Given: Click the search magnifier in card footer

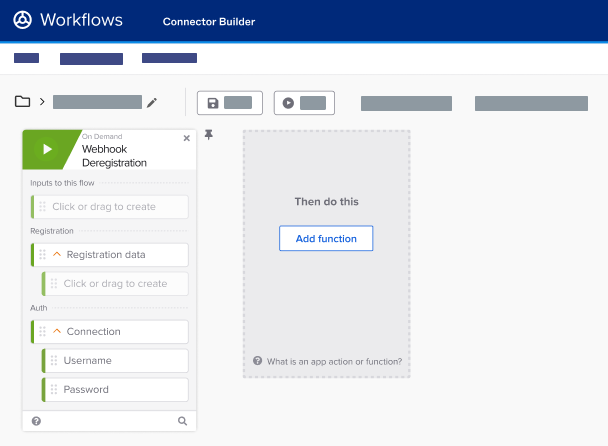Looking at the screenshot, I should [x=182, y=421].
